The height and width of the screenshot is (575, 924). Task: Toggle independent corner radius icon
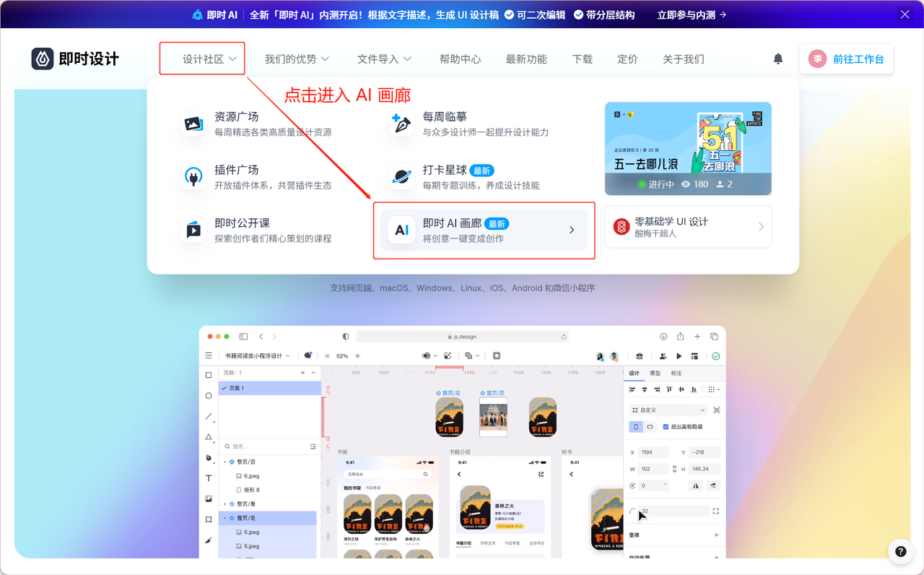[715, 511]
